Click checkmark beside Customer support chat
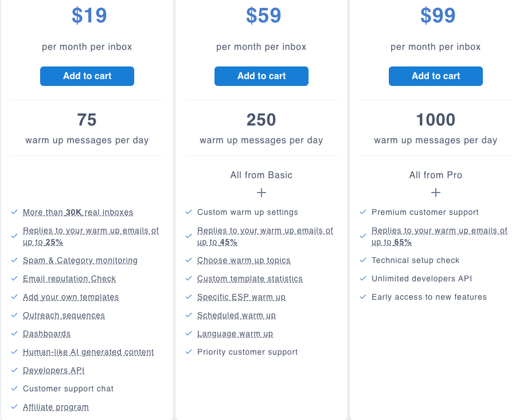This screenshot has width=519, height=420. [x=14, y=388]
